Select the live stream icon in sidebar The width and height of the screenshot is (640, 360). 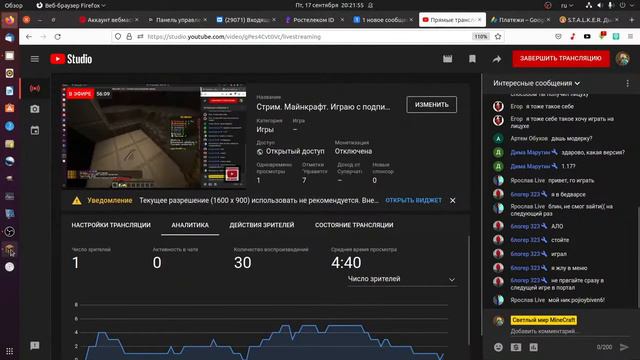(x=35, y=88)
